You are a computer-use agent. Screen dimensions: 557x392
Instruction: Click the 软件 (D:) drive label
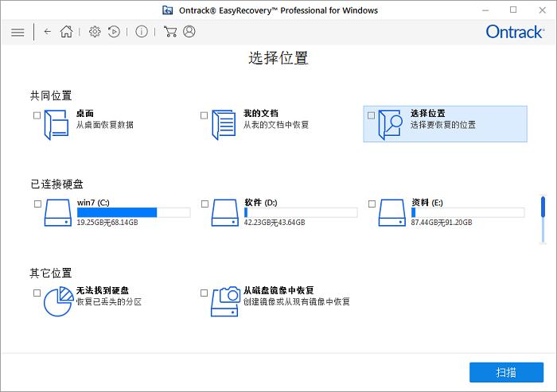click(x=261, y=203)
